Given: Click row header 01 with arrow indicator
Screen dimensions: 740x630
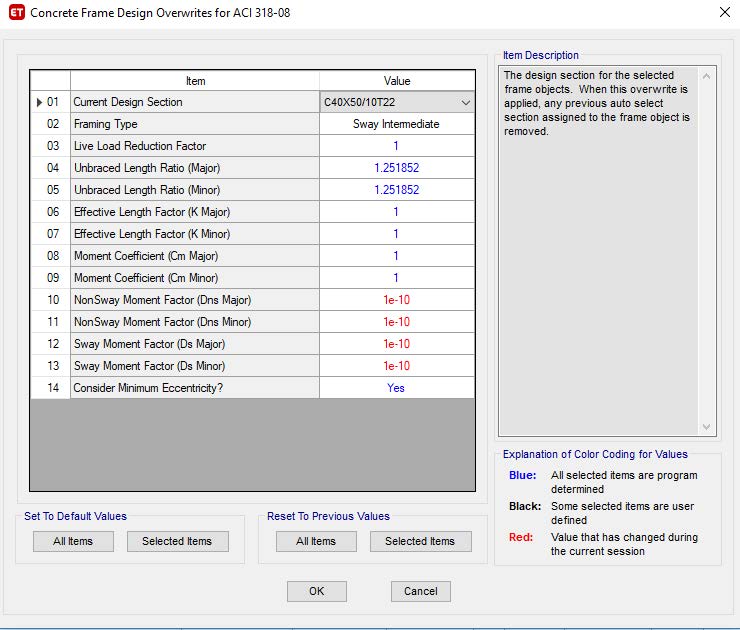Looking at the screenshot, I should (50, 102).
